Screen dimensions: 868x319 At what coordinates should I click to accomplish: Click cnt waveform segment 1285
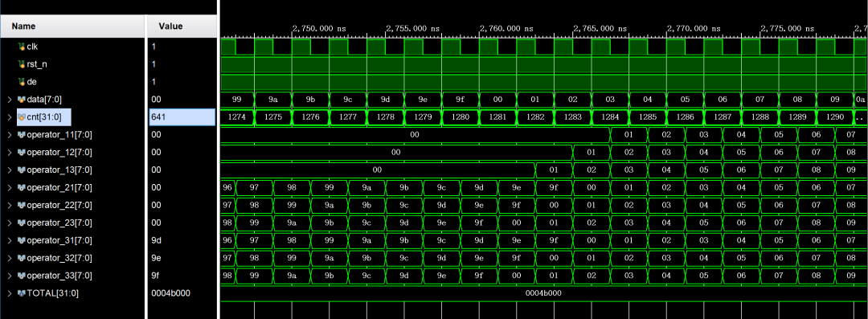(648, 117)
